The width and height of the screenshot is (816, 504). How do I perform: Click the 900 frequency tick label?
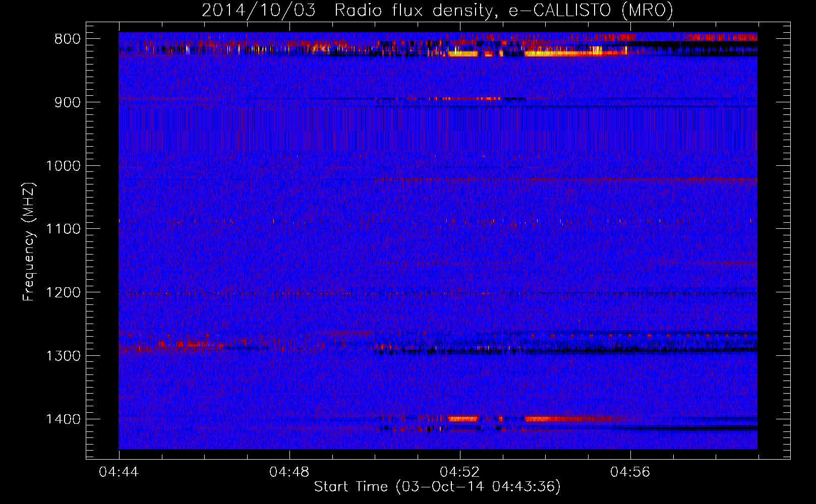coord(68,103)
